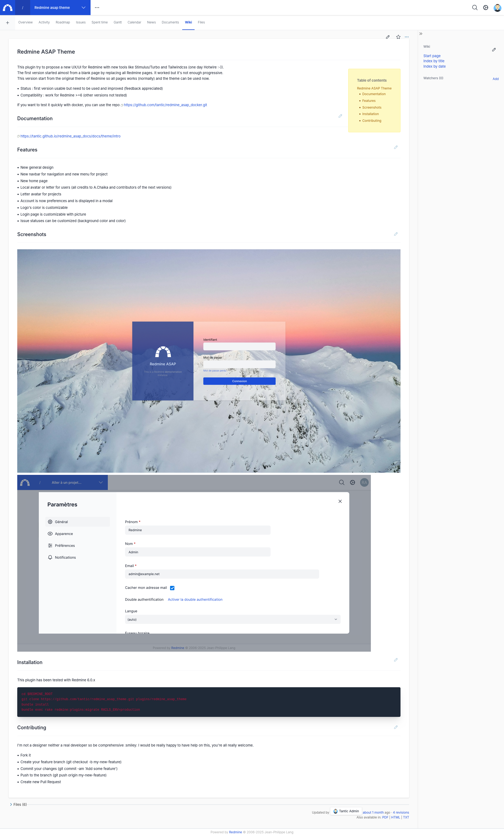Click the Tantic Admin author badge
The height and width of the screenshot is (836, 504).
346,811
